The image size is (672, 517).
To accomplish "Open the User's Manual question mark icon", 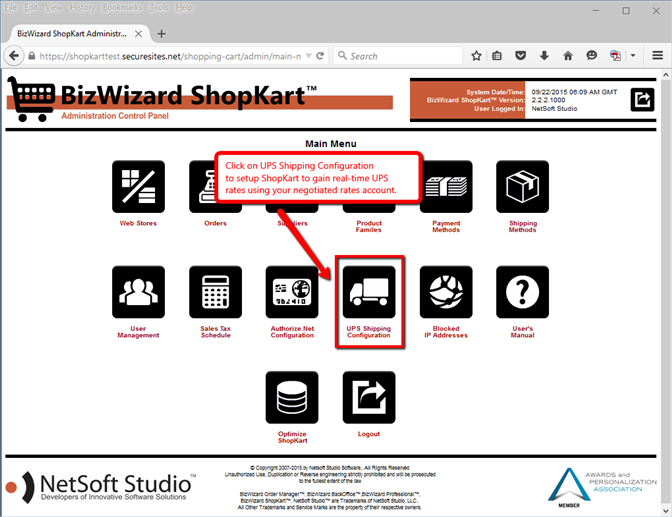I will (x=522, y=292).
